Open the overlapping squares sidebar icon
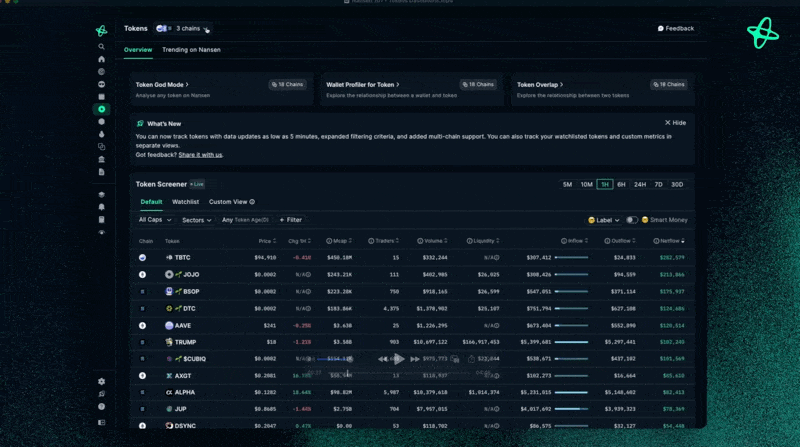This screenshot has height=447, width=800. [102, 146]
